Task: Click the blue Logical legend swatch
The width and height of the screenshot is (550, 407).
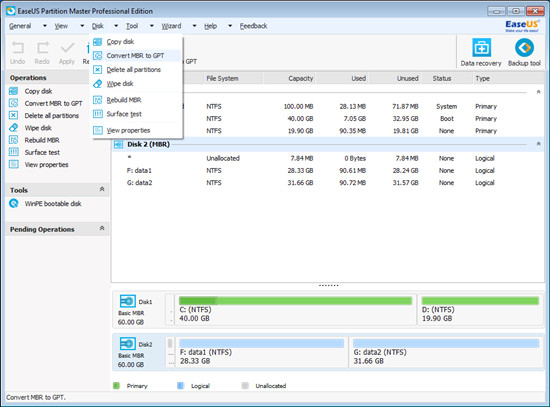Action: 180,386
